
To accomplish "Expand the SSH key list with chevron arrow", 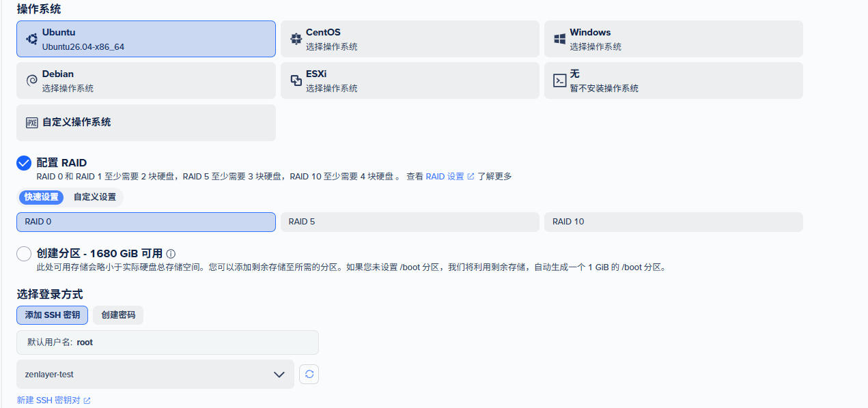I will coord(279,375).
